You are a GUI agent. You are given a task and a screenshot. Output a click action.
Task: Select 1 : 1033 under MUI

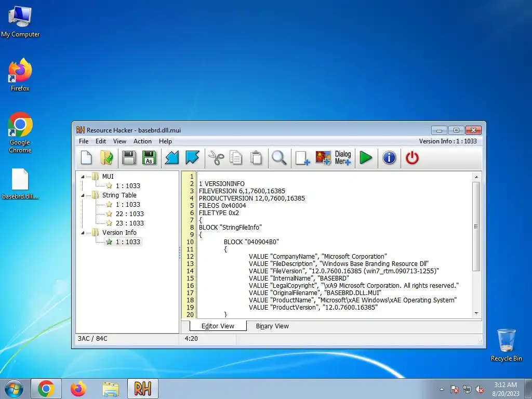128,186
